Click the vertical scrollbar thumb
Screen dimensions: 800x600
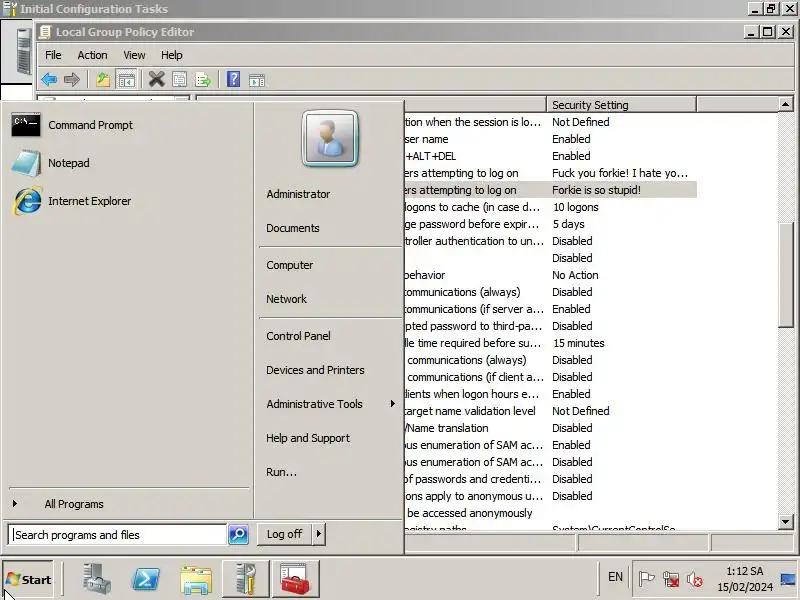786,276
